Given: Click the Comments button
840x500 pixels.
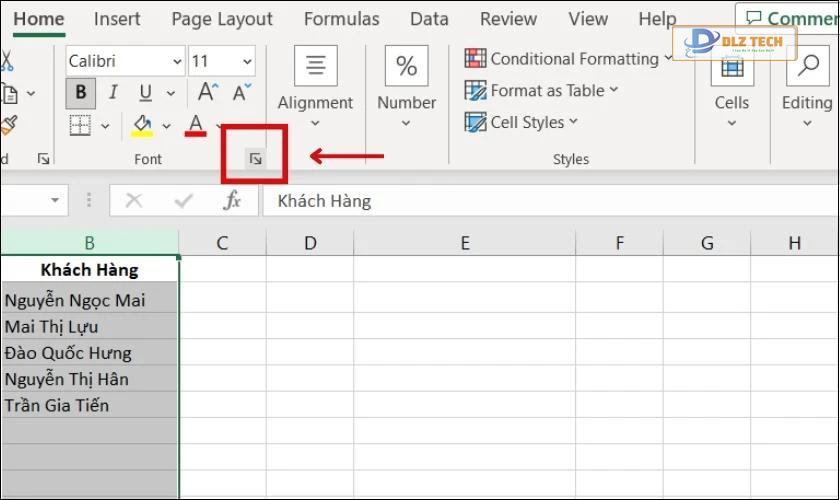Looking at the screenshot, I should [x=788, y=18].
